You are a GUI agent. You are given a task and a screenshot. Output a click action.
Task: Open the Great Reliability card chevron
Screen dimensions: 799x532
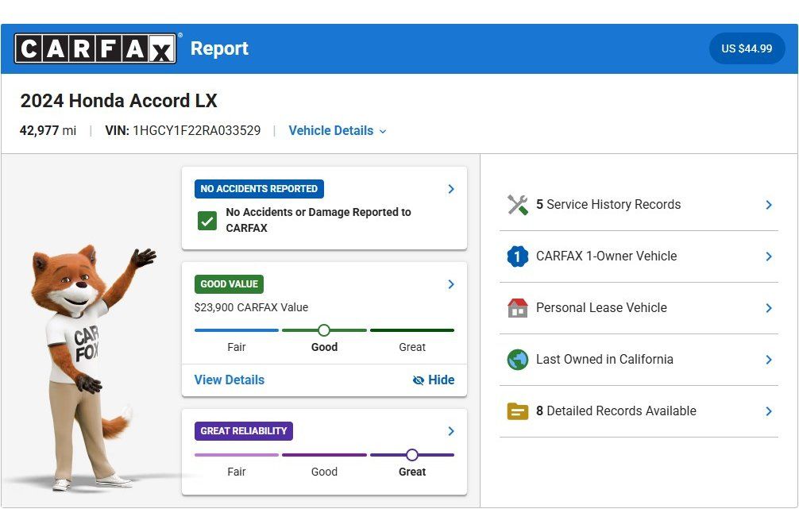pyautogui.click(x=451, y=431)
